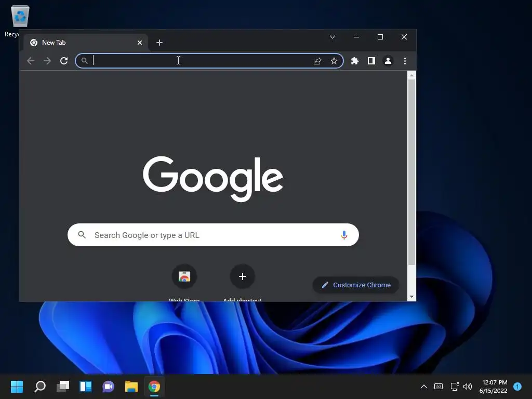The image size is (532, 399).
Task: Click the touch keyboard tray icon
Action: point(438,387)
